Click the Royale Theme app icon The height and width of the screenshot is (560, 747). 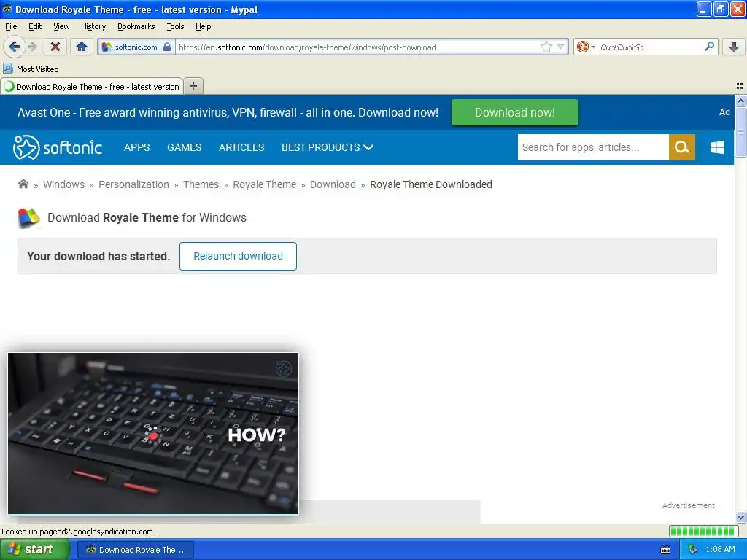coord(28,217)
